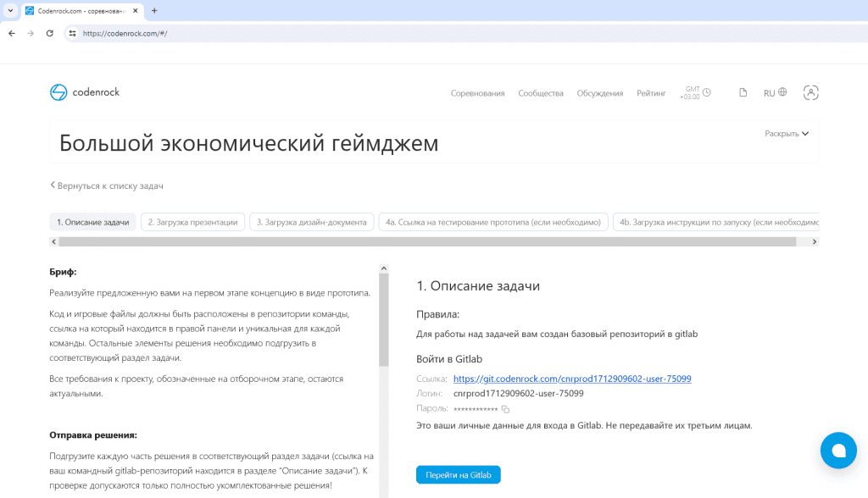Expand the header with Раскрыть
This screenshot has width=868, height=498.
pos(787,134)
